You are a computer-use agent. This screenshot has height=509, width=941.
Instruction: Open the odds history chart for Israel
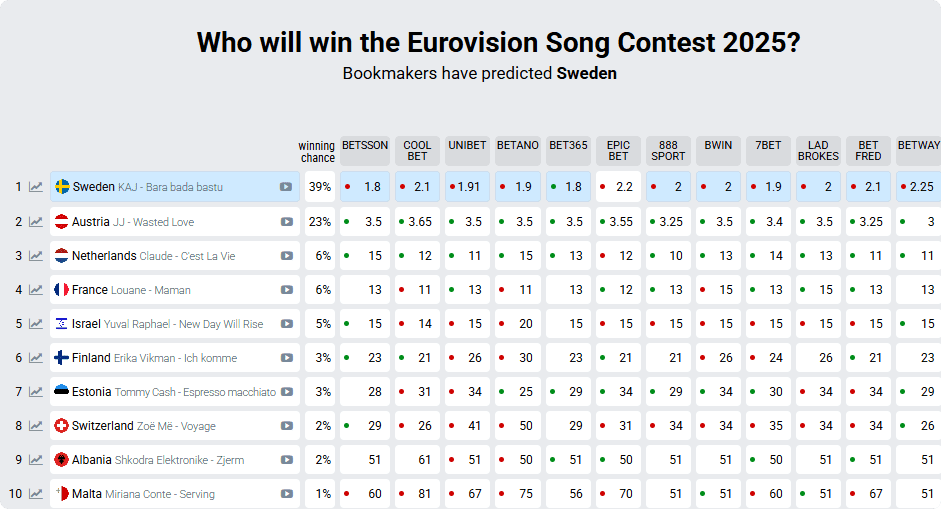[36, 324]
